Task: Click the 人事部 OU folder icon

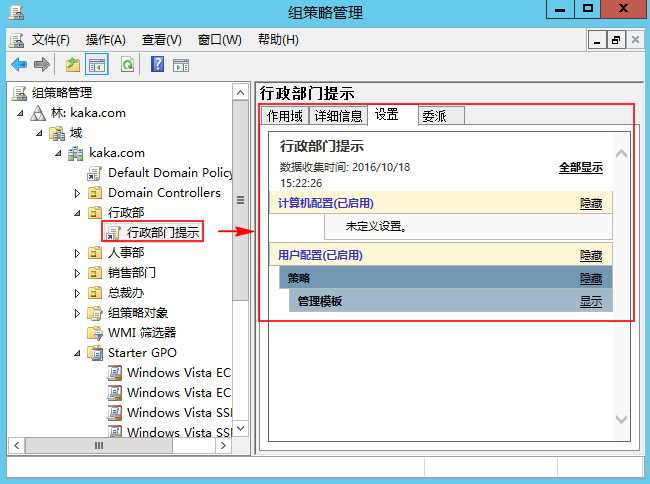Action: point(95,253)
